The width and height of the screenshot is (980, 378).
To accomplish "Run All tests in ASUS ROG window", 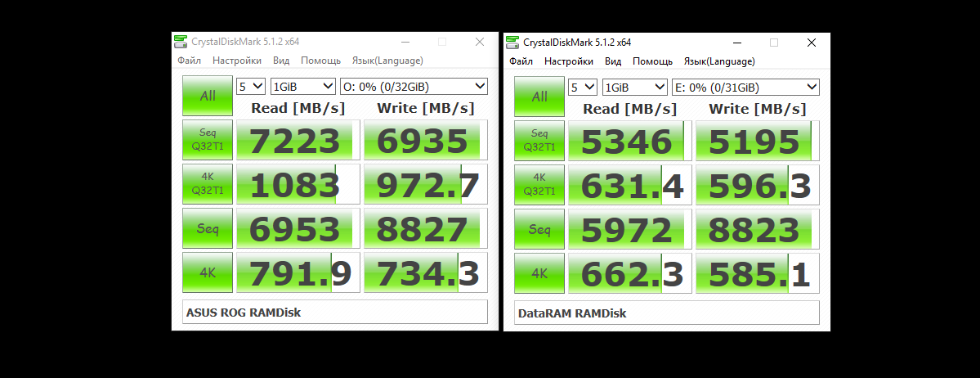I will (208, 96).
